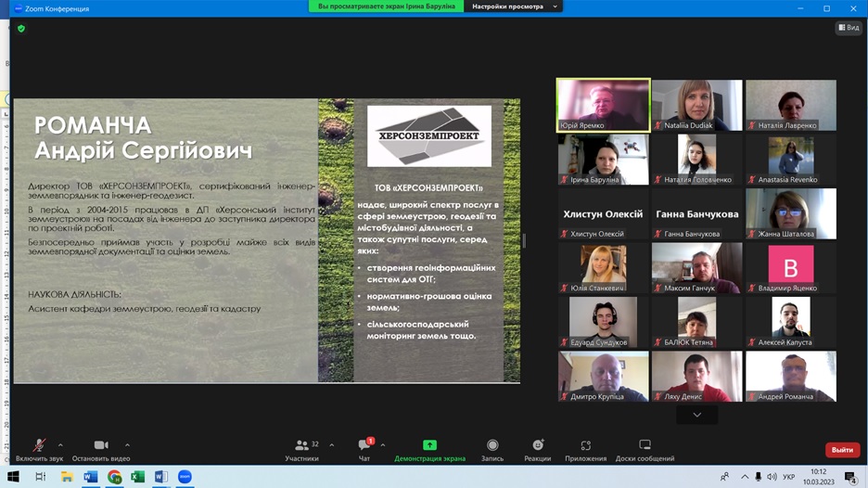Select Юрій Яремко video tile
The height and width of the screenshot is (488, 868).
point(604,105)
